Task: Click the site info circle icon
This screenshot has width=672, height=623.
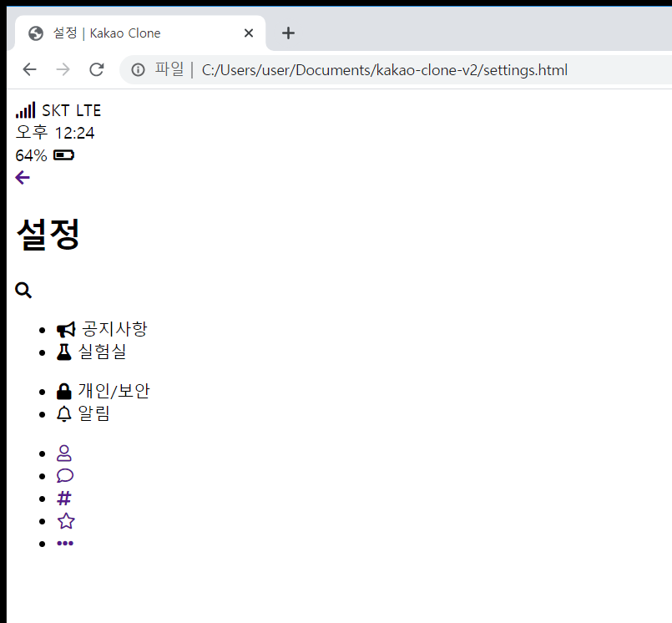Action: click(x=138, y=69)
